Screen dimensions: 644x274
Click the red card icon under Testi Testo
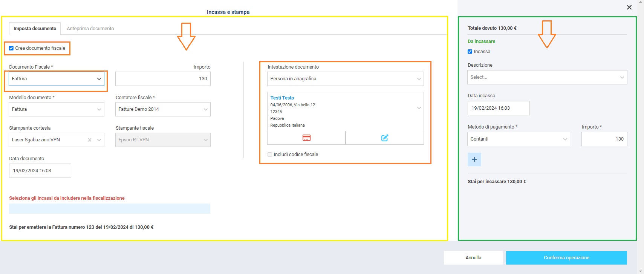pos(306,138)
